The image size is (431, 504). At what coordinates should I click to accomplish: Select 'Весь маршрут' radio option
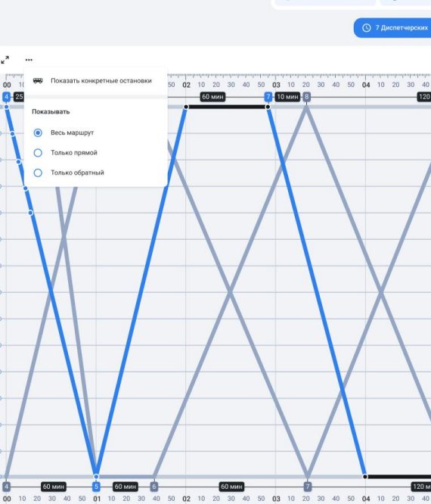click(x=38, y=132)
